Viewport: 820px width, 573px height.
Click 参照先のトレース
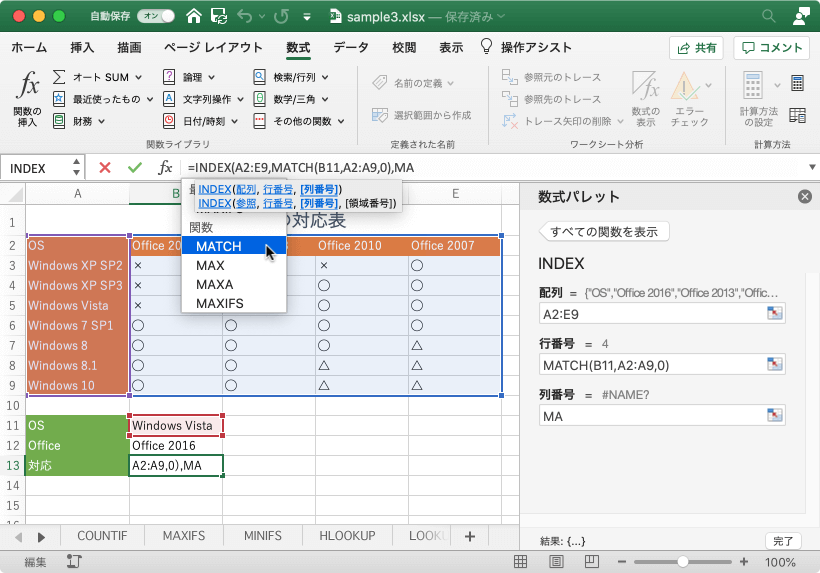(551, 99)
